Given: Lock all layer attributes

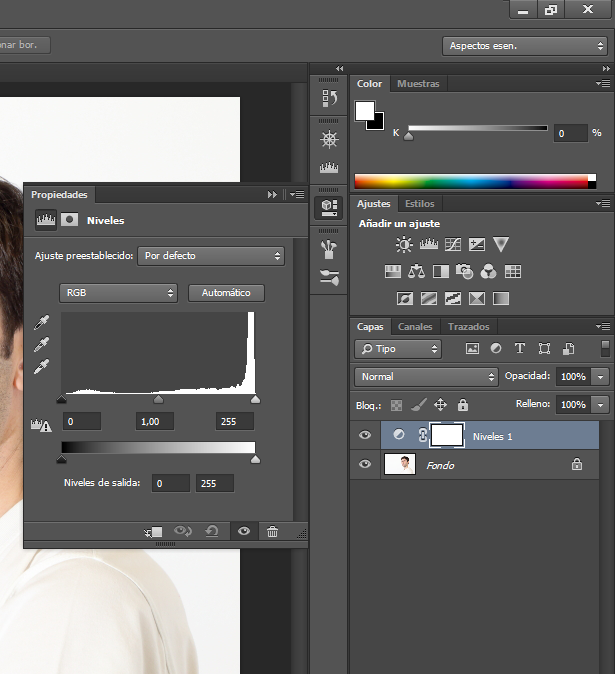Looking at the screenshot, I should (463, 405).
